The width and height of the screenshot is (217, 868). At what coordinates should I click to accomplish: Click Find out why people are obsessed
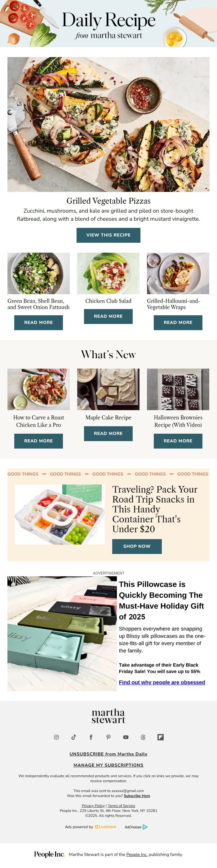162,682
